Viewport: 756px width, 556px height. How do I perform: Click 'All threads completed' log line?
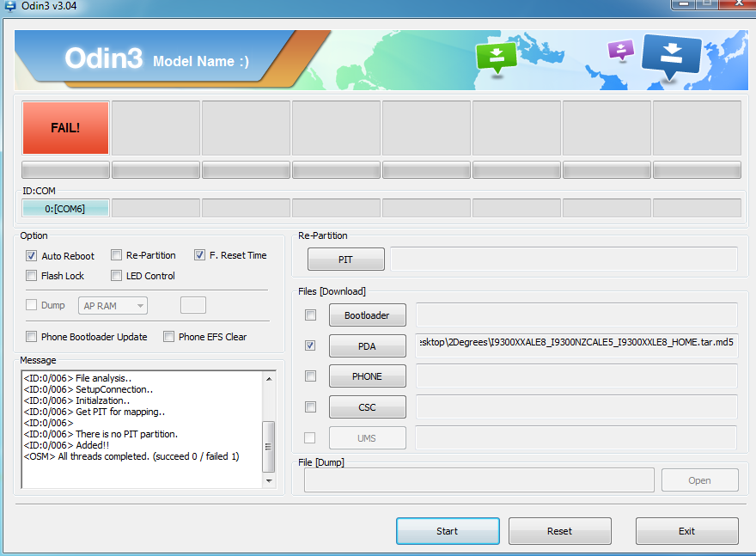click(131, 456)
